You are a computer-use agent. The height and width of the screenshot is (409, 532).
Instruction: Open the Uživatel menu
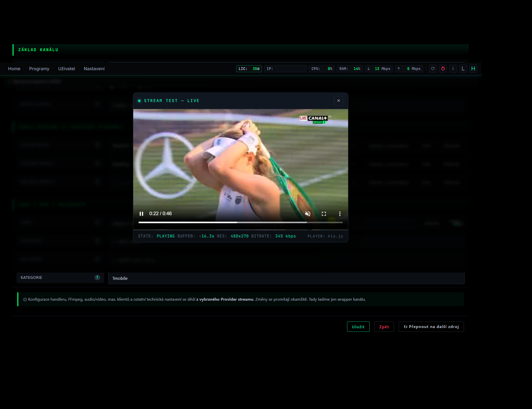(x=66, y=68)
